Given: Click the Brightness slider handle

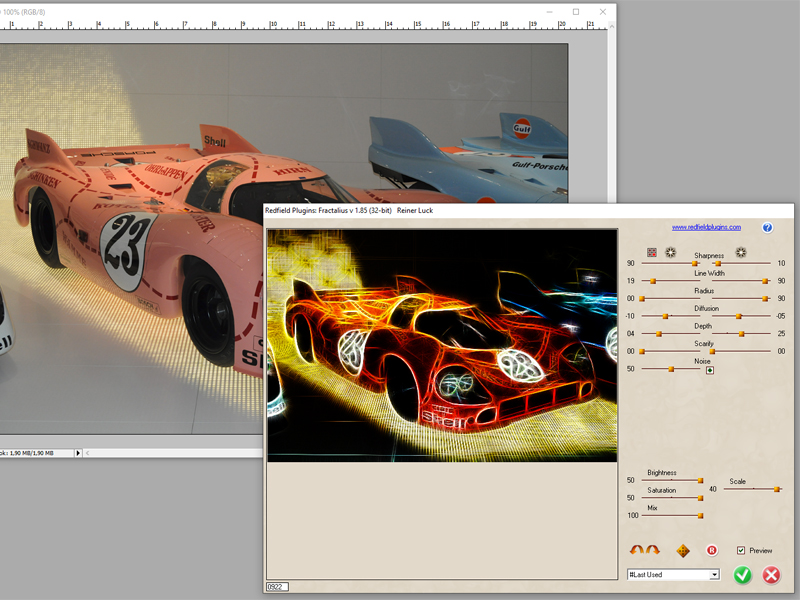Looking at the screenshot, I should [x=700, y=481].
